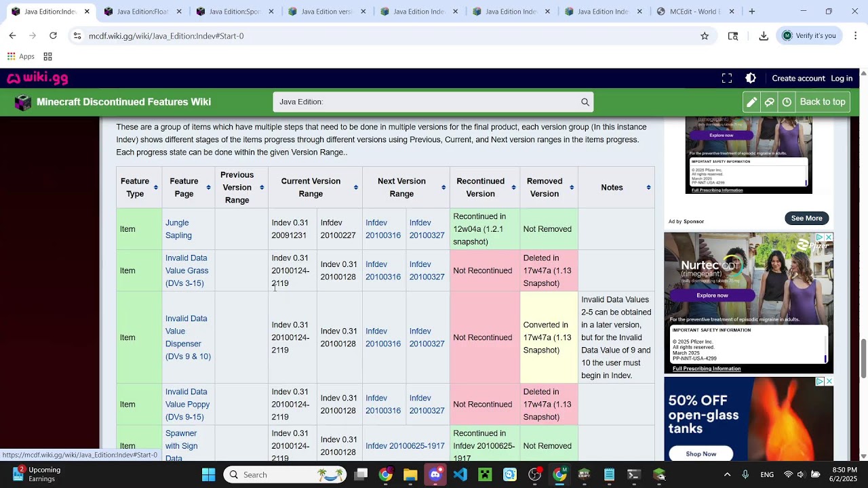Open Chrome three-dot menu
This screenshot has width=868, height=488.
(x=855, y=36)
